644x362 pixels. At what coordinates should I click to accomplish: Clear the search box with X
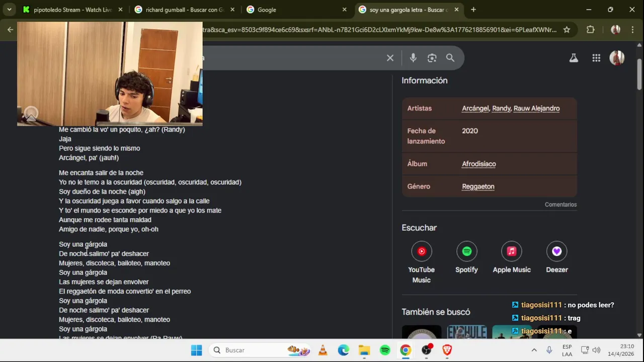390,58
